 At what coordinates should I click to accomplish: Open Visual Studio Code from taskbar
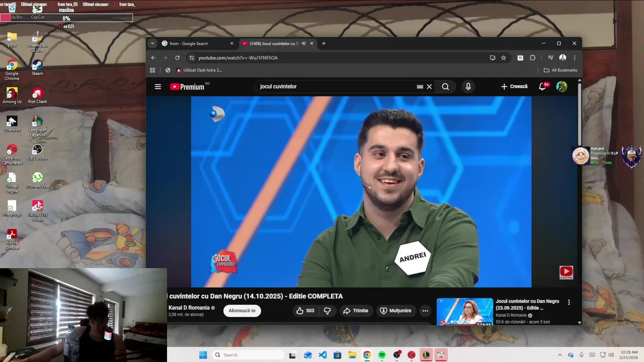click(x=323, y=355)
